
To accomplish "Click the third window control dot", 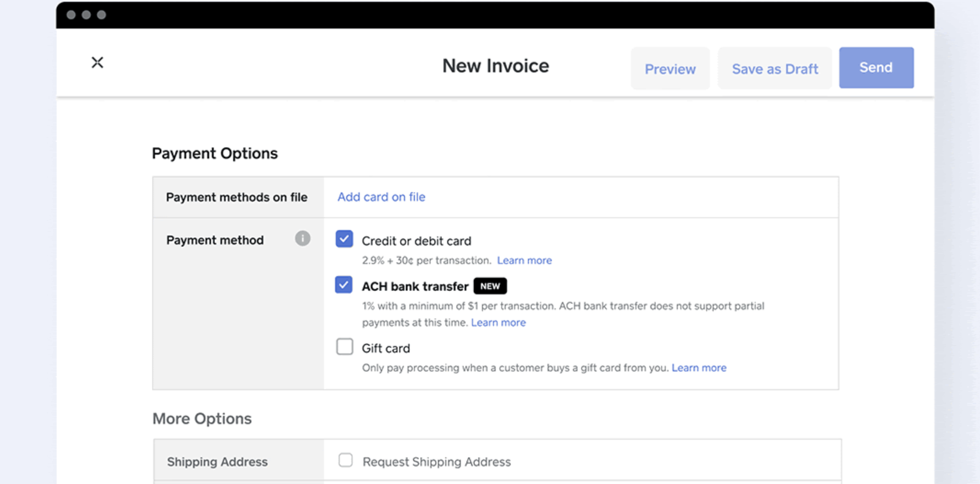I will [x=102, y=15].
